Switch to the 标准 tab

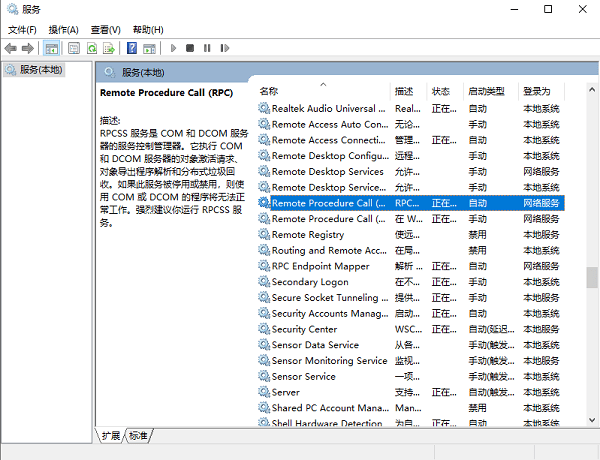coord(138,436)
